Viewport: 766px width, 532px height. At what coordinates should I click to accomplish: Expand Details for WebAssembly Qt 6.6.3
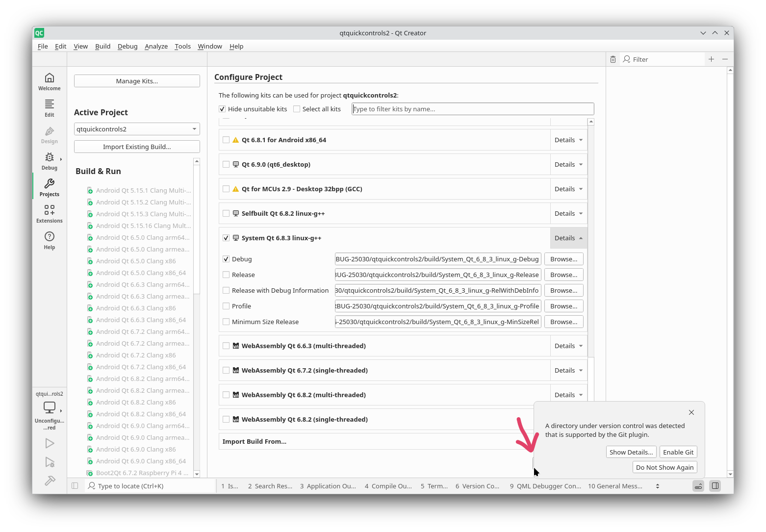(569, 346)
